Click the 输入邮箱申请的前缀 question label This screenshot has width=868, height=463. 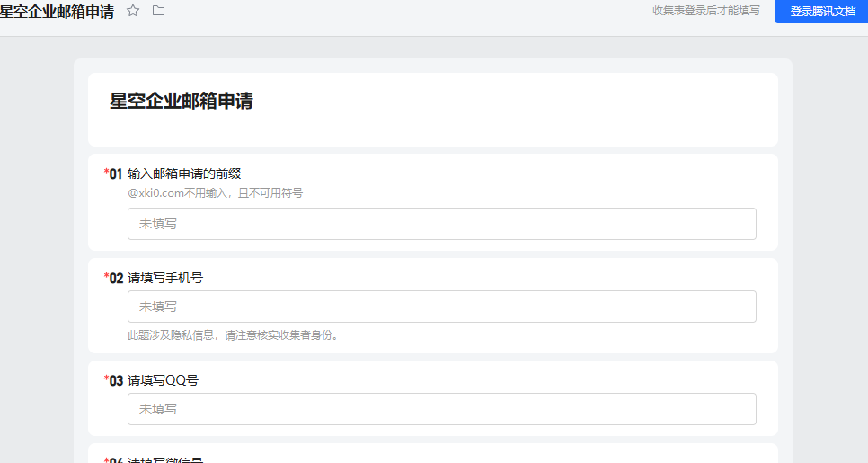pyautogui.click(x=184, y=174)
